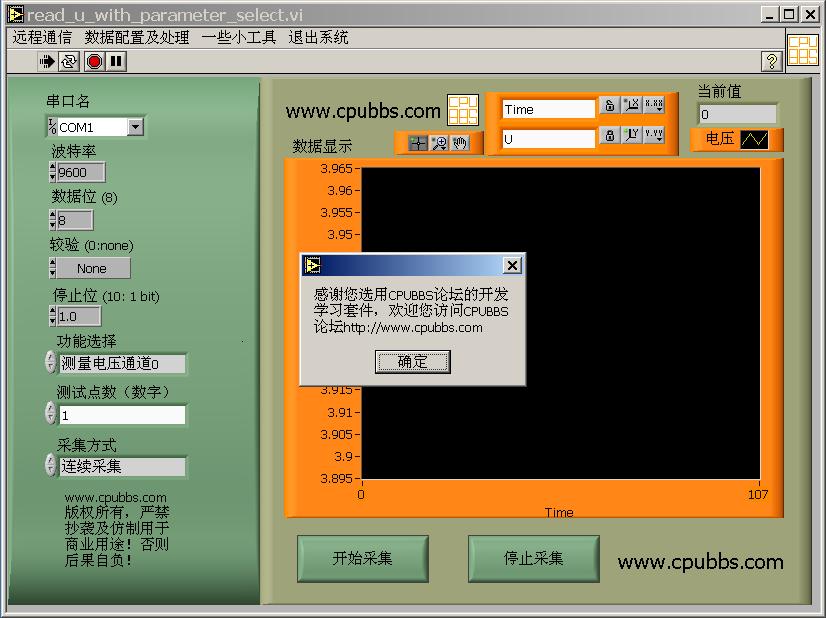The image size is (826, 618).
Task: Click the 电压 plot legend label
Action: tap(720, 139)
